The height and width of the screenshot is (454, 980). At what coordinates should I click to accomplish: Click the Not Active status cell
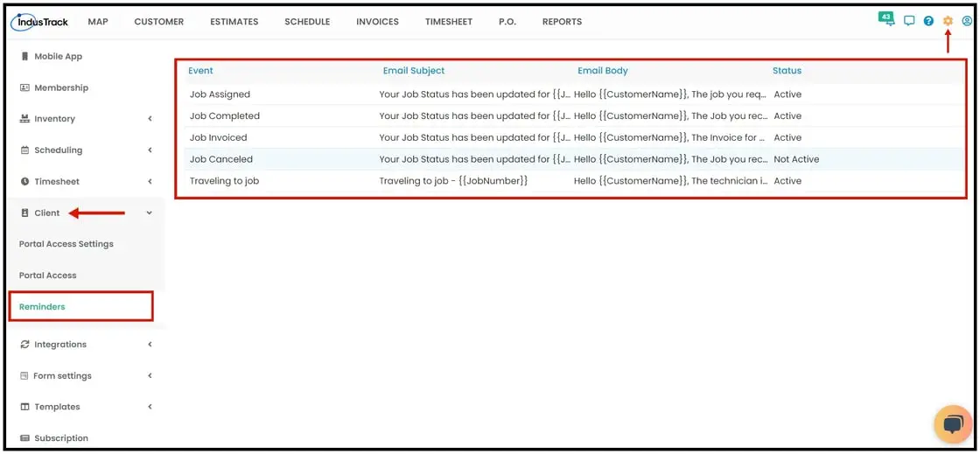point(796,159)
